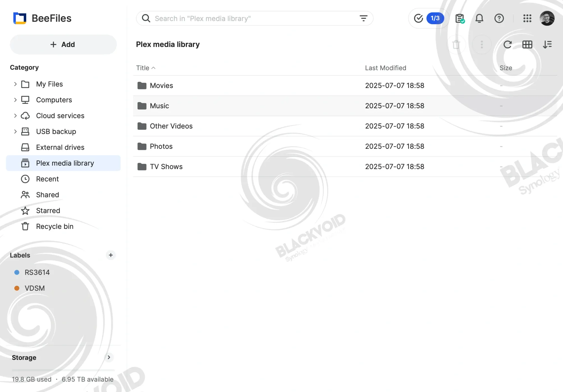Click the Labels section heading
The height and width of the screenshot is (392, 563).
coord(20,255)
